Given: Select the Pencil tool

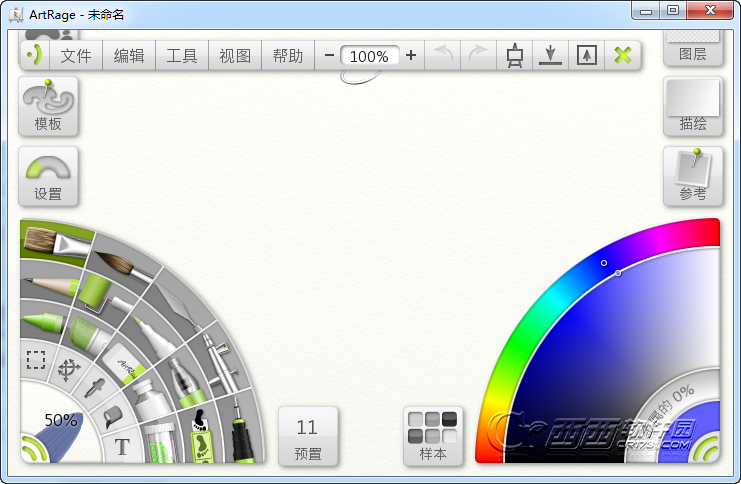Looking at the screenshot, I should tap(50, 285).
